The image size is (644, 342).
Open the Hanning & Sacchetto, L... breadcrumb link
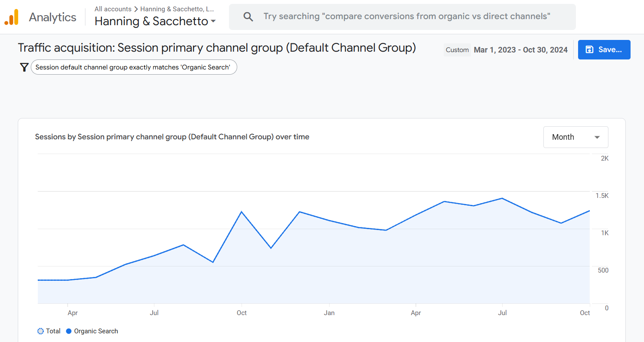tap(177, 9)
